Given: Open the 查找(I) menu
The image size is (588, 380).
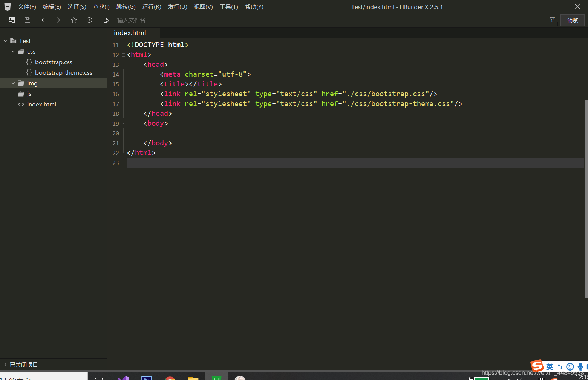Looking at the screenshot, I should [101, 7].
